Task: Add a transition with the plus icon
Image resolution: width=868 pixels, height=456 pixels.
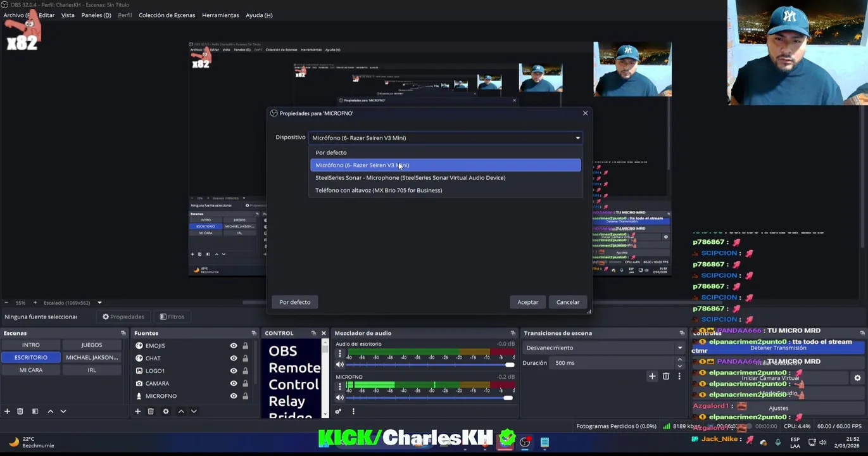Action: point(652,376)
